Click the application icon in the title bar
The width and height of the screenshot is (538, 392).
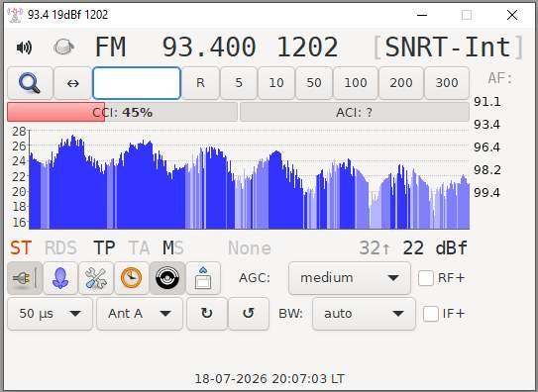[15, 15]
